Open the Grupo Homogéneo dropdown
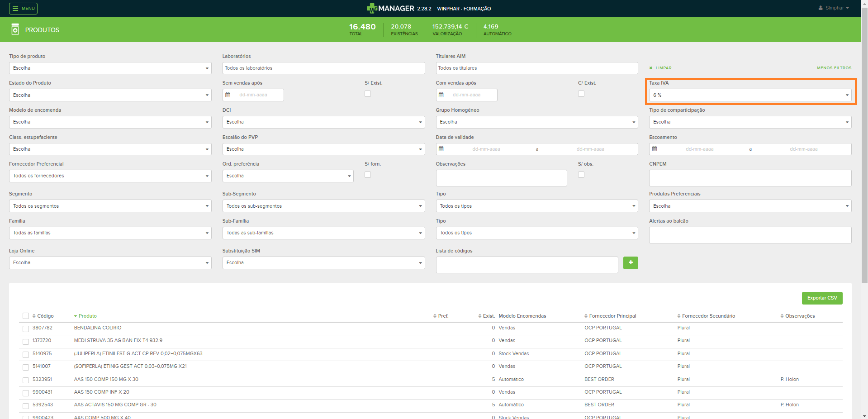Viewport: 868px width, 419px height. (x=536, y=122)
